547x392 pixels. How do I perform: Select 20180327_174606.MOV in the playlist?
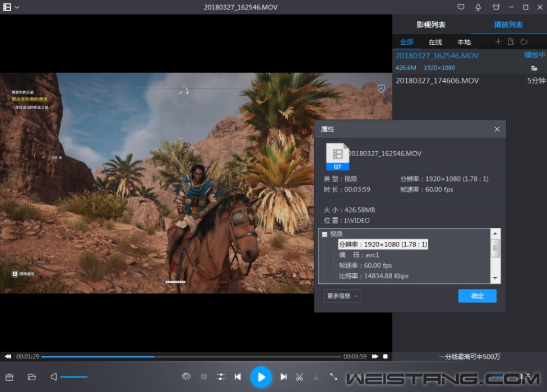pyautogui.click(x=437, y=81)
